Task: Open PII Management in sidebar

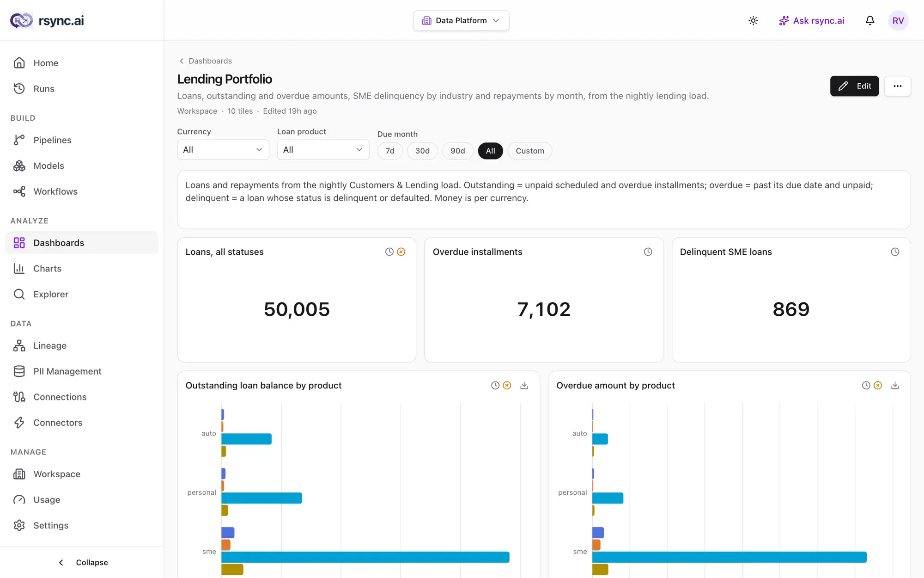Action: tap(82, 371)
